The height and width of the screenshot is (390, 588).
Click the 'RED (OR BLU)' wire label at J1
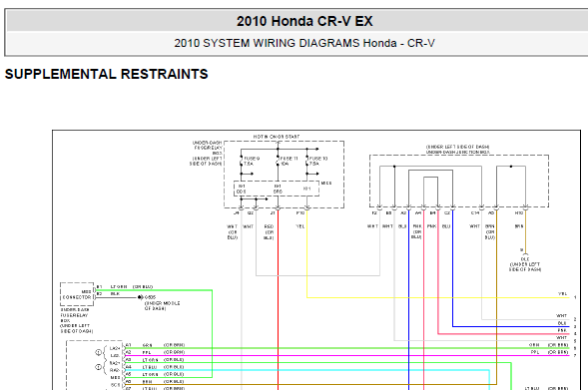269,232
